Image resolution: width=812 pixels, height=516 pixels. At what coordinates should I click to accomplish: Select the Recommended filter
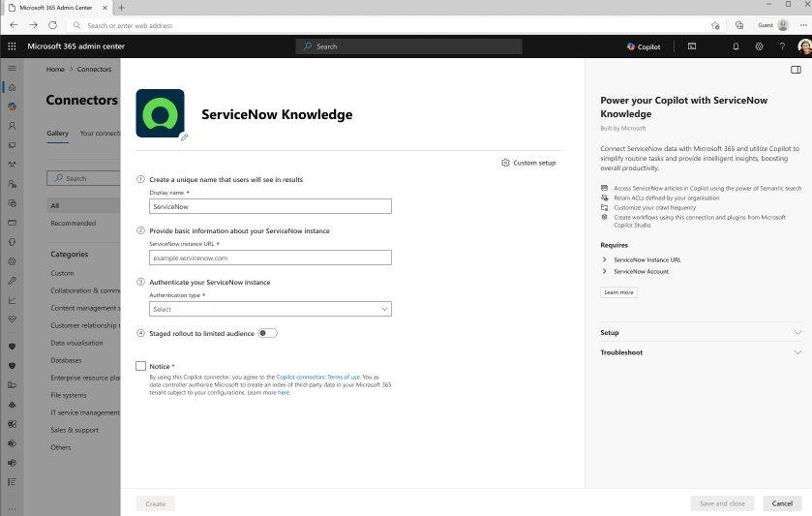click(x=73, y=224)
